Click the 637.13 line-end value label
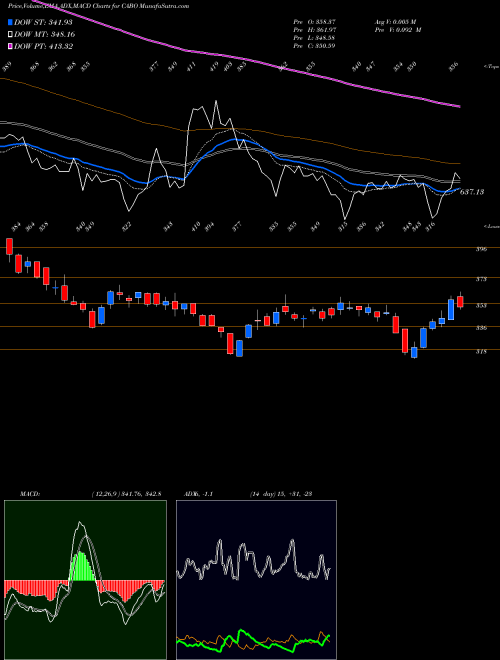The width and height of the screenshot is (500, 660). click(x=472, y=192)
